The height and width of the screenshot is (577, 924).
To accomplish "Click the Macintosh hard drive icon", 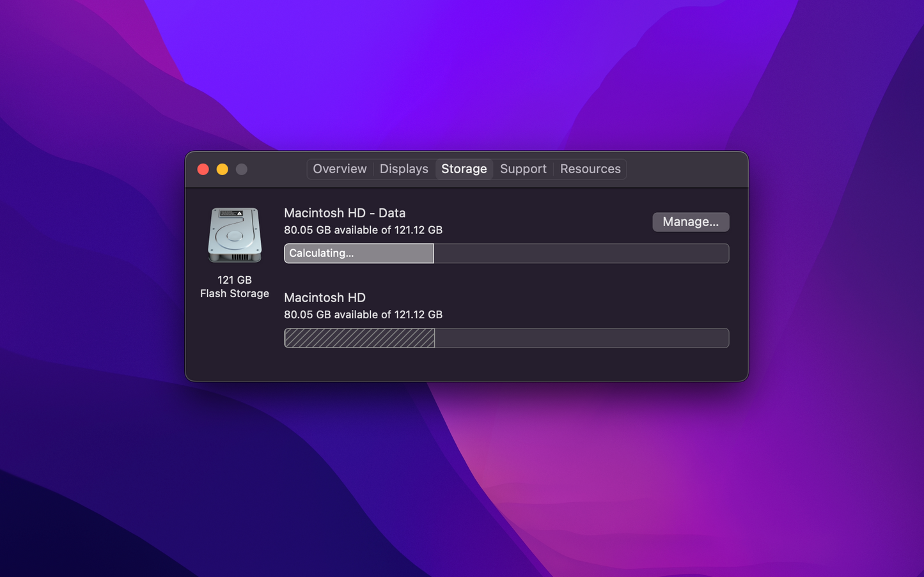I will pos(235,235).
